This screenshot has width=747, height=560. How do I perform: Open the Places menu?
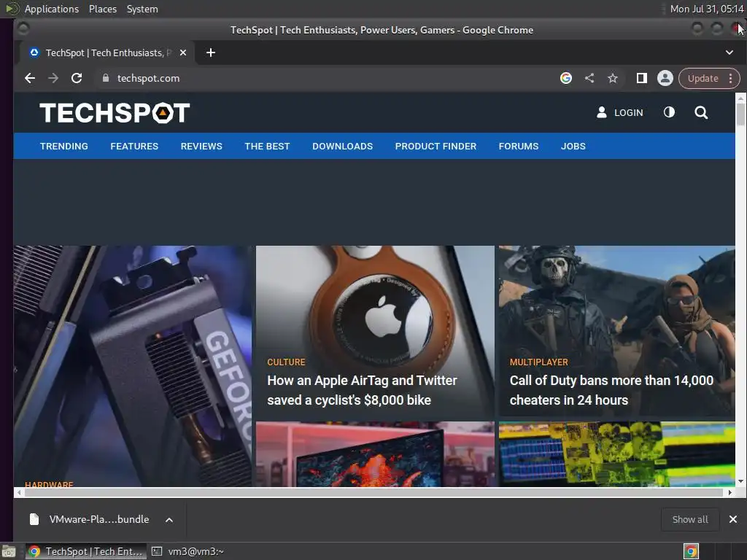click(x=103, y=9)
